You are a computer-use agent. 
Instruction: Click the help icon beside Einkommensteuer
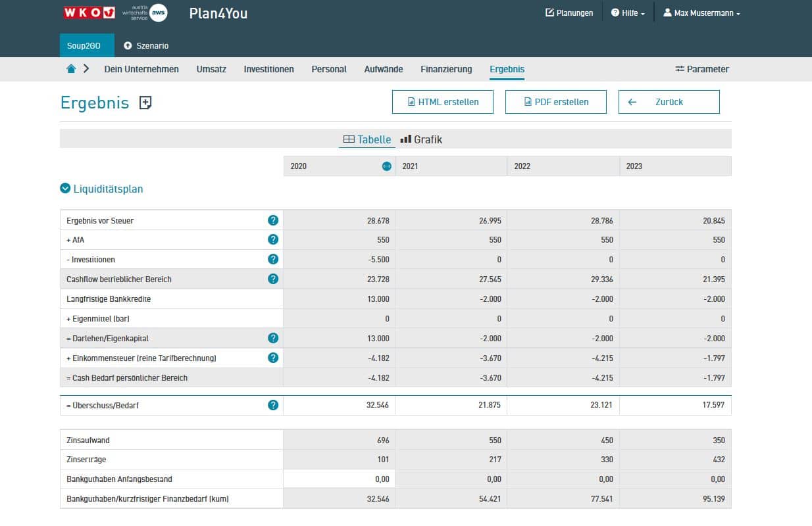[273, 358]
